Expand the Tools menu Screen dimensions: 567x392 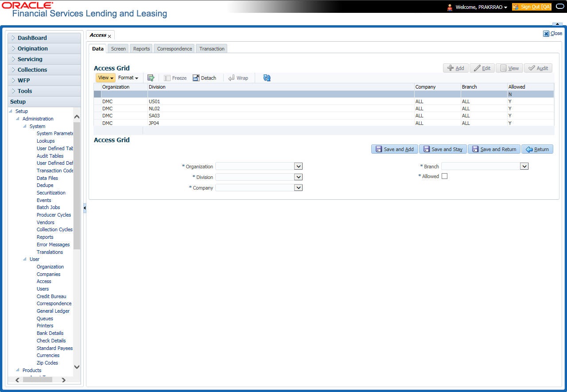[44, 91]
